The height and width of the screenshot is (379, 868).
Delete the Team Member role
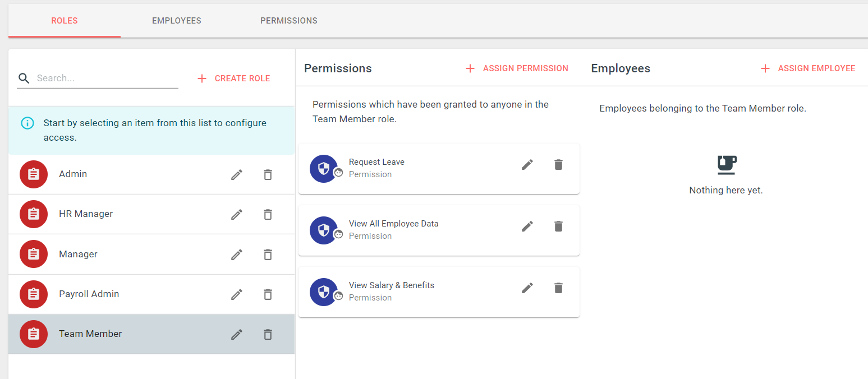pos(268,334)
